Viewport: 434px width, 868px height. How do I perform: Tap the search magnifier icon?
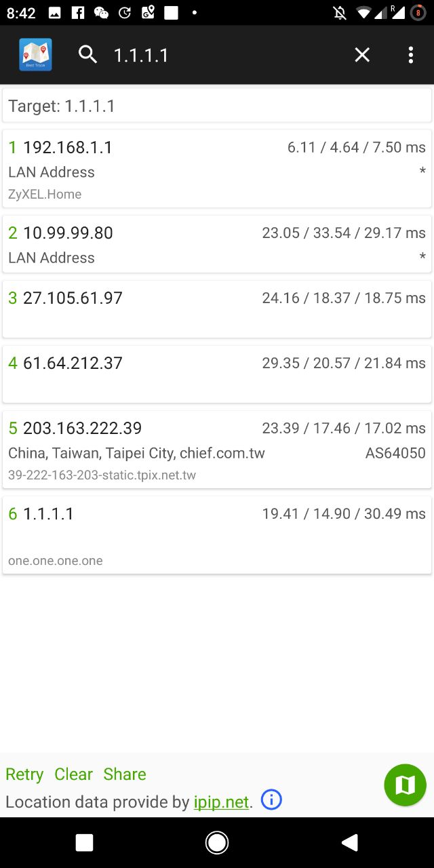coord(87,54)
